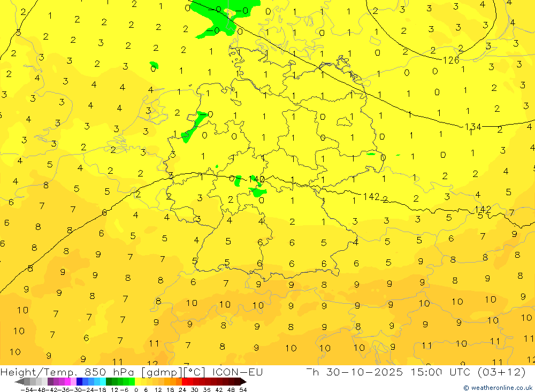Click the 'ICON-EU' model name
This screenshot has height=392, width=535.
click(238, 372)
